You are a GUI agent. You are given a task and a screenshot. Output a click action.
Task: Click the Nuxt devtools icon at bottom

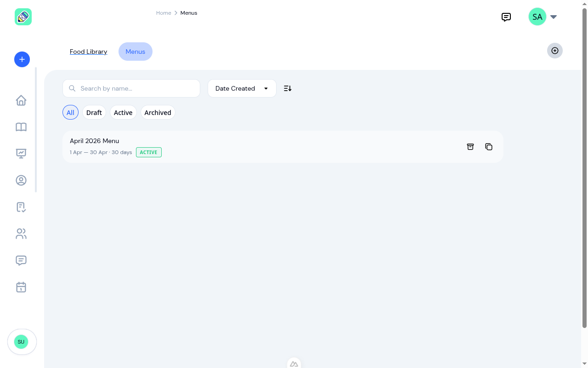coord(294,363)
